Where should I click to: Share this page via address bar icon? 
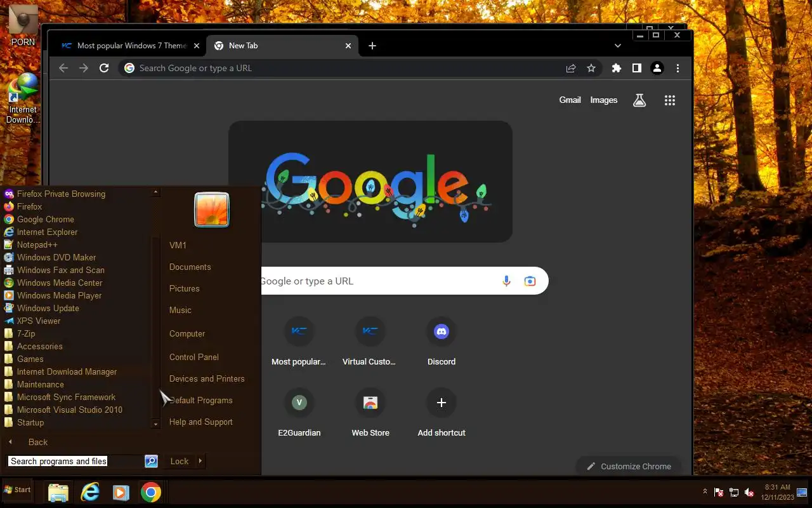[x=571, y=68]
